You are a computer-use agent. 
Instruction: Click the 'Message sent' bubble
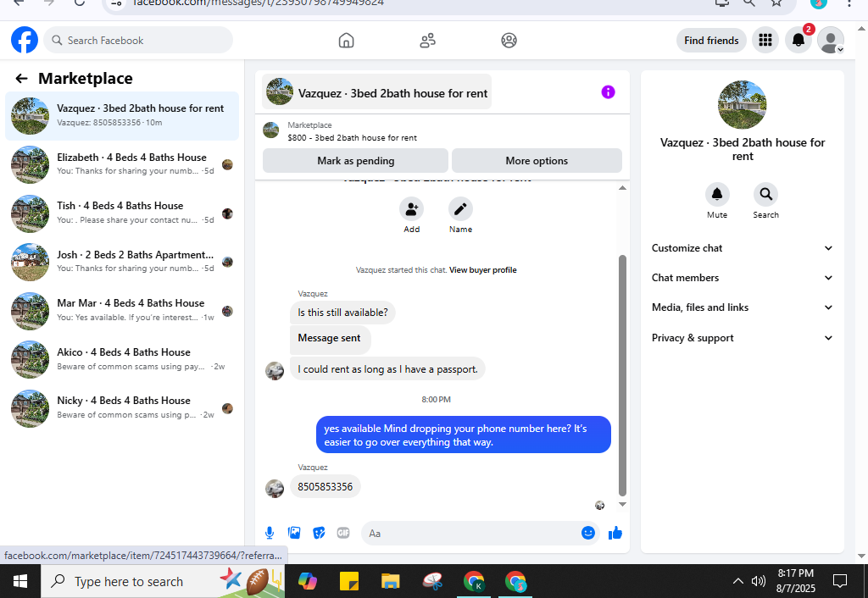tap(330, 339)
